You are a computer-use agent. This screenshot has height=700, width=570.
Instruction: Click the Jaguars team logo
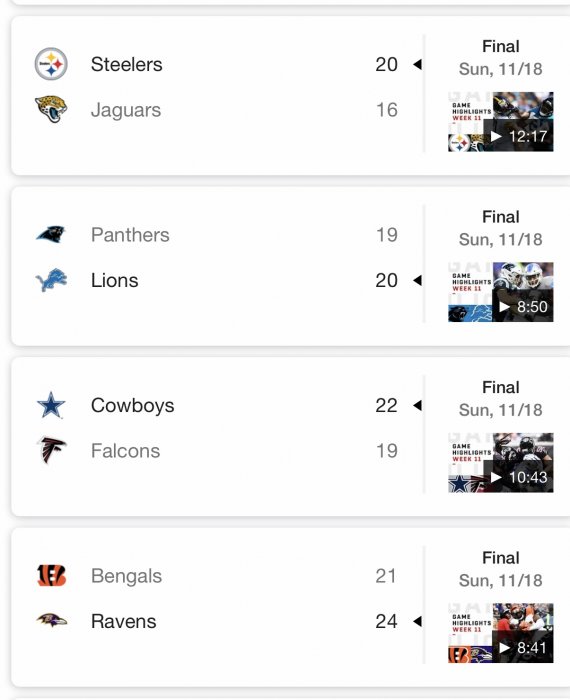coord(51,109)
